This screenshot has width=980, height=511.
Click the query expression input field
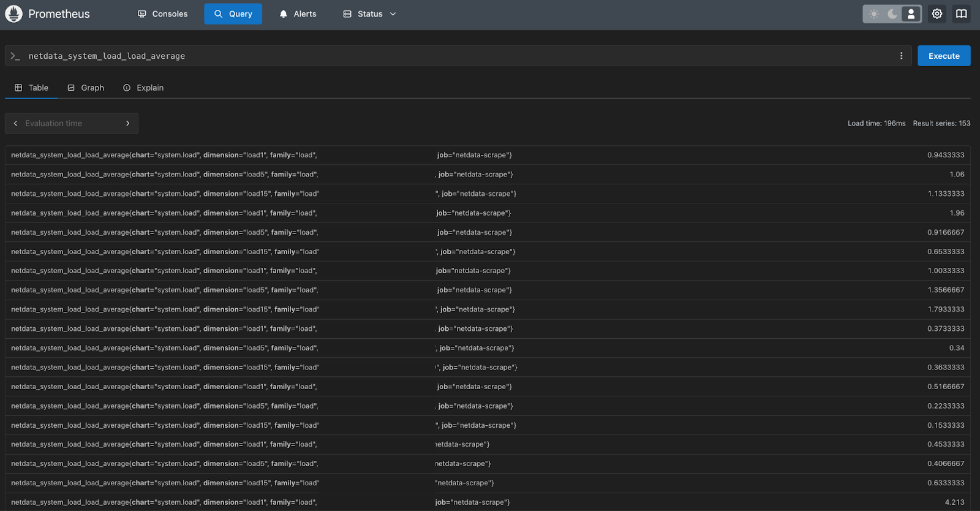(x=459, y=56)
